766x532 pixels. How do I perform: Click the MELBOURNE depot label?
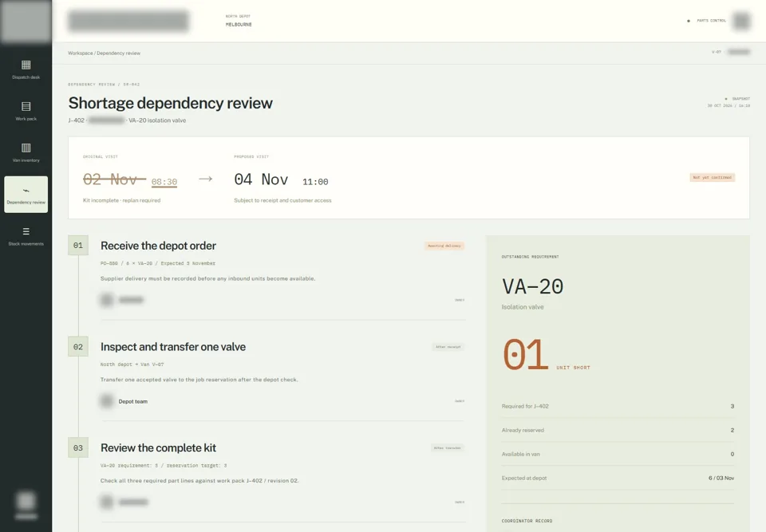coord(239,25)
